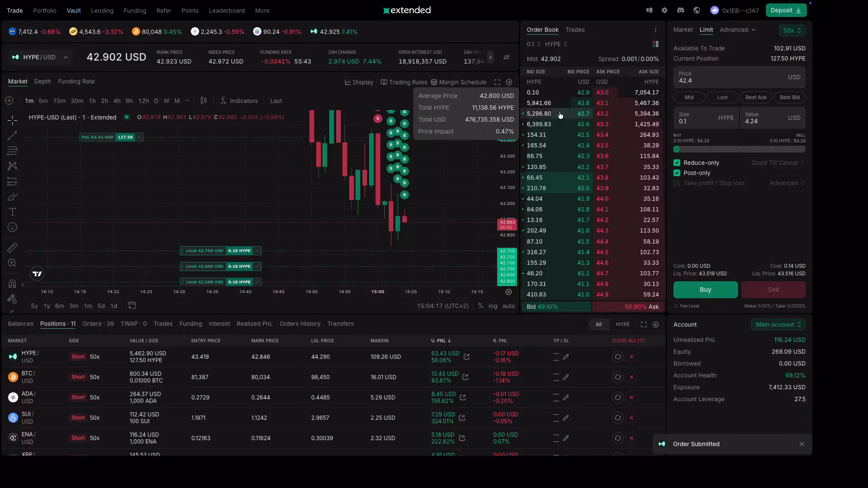Click the TradingView logo on chart

(x=37, y=274)
